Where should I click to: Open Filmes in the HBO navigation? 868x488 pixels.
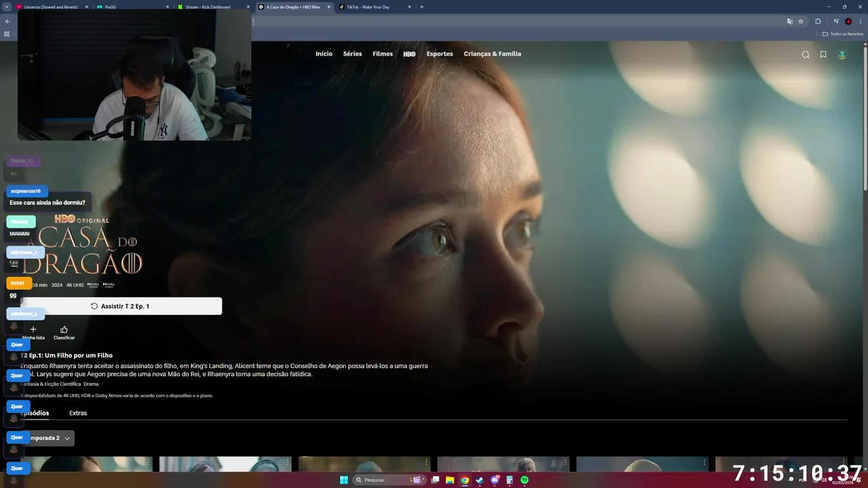[382, 54]
